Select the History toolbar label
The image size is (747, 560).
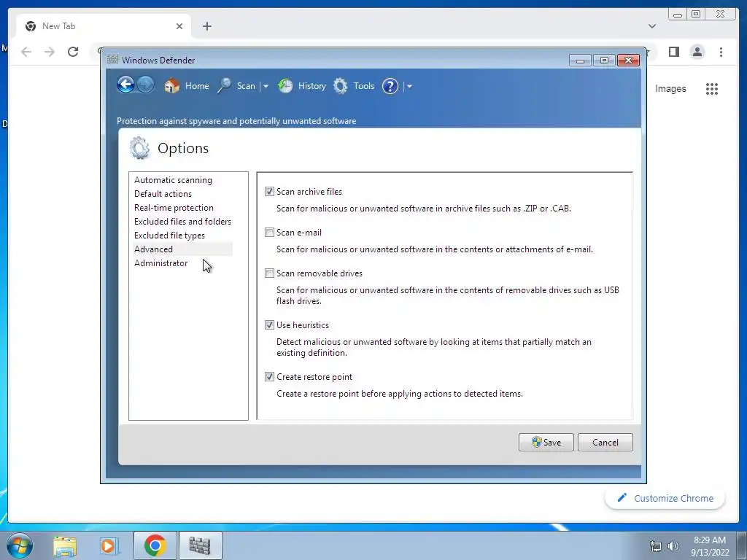(312, 86)
